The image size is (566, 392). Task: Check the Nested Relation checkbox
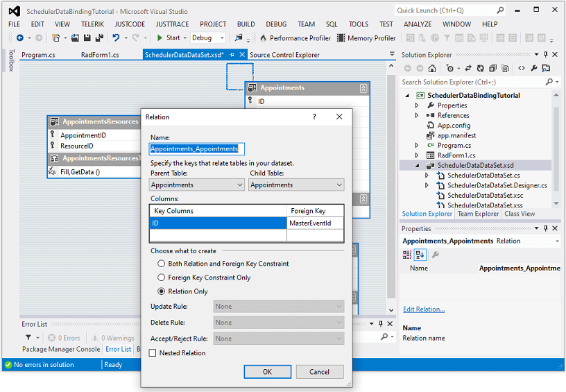click(x=153, y=353)
